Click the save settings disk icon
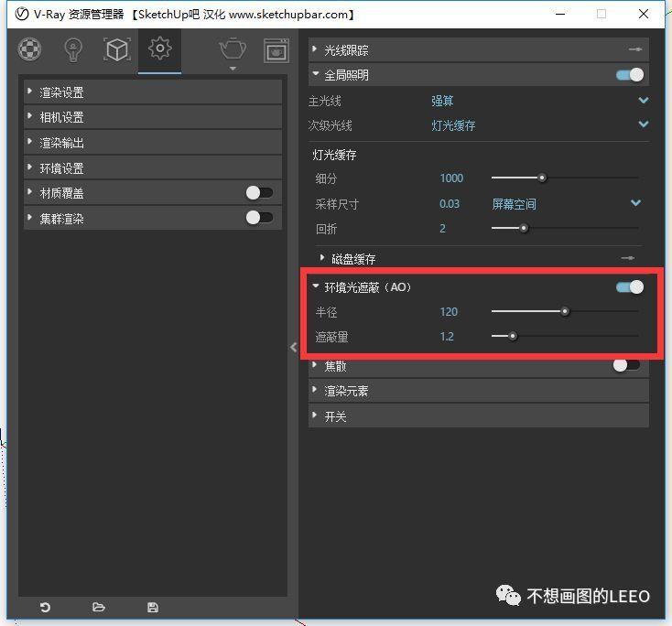 (x=153, y=607)
